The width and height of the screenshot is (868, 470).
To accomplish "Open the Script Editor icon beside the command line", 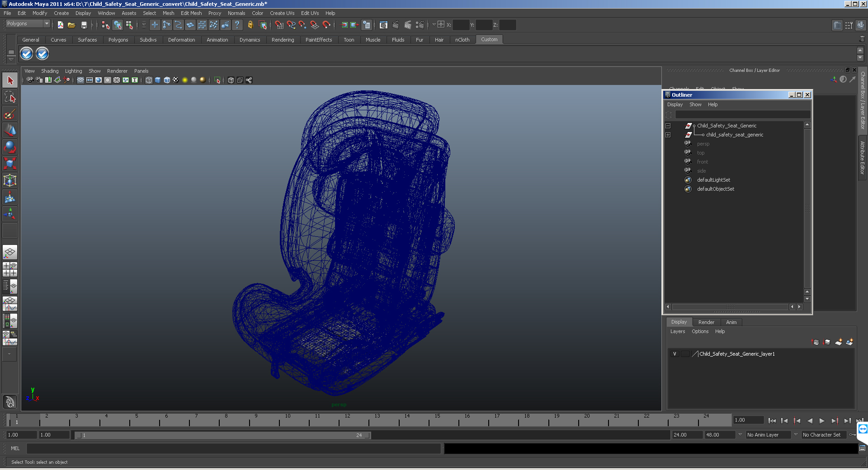I will 862,448.
